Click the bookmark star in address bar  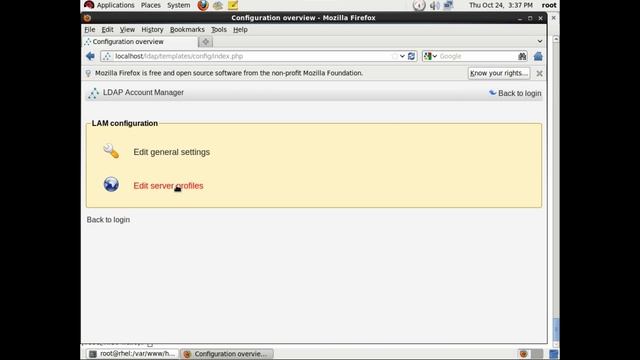pyautogui.click(x=394, y=56)
